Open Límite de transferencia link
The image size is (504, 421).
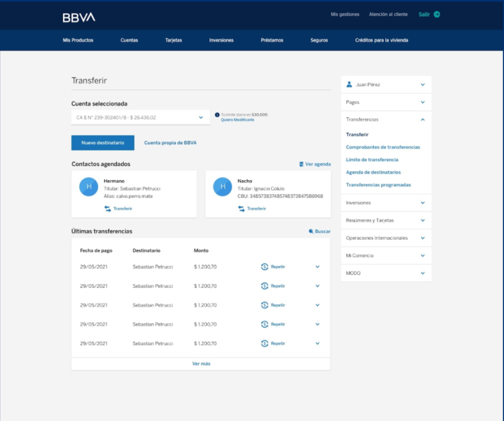(372, 160)
